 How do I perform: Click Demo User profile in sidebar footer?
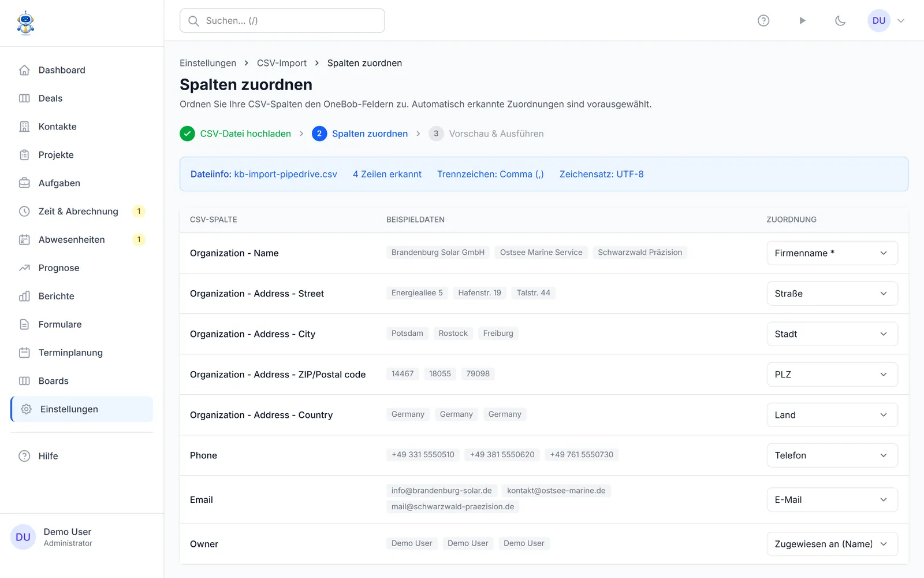pyautogui.click(x=81, y=537)
